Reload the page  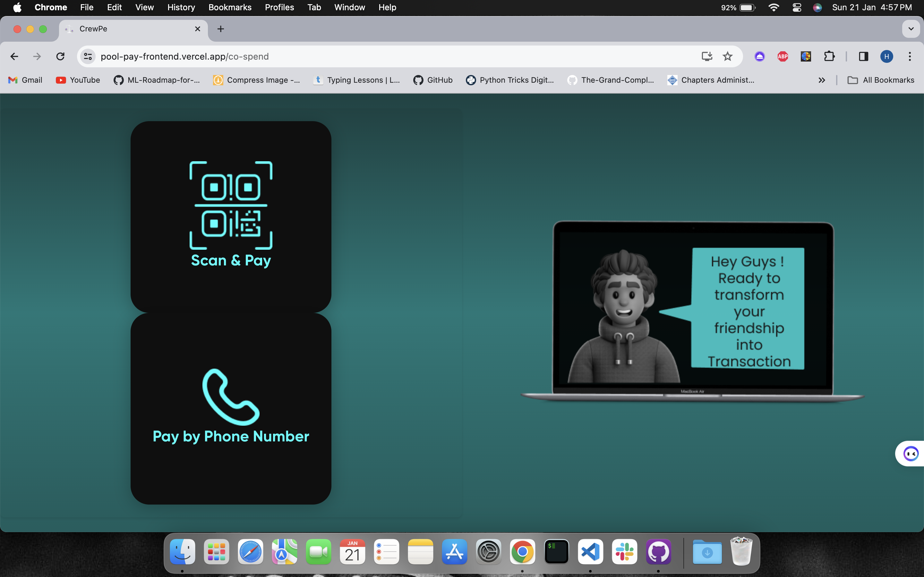60,56
